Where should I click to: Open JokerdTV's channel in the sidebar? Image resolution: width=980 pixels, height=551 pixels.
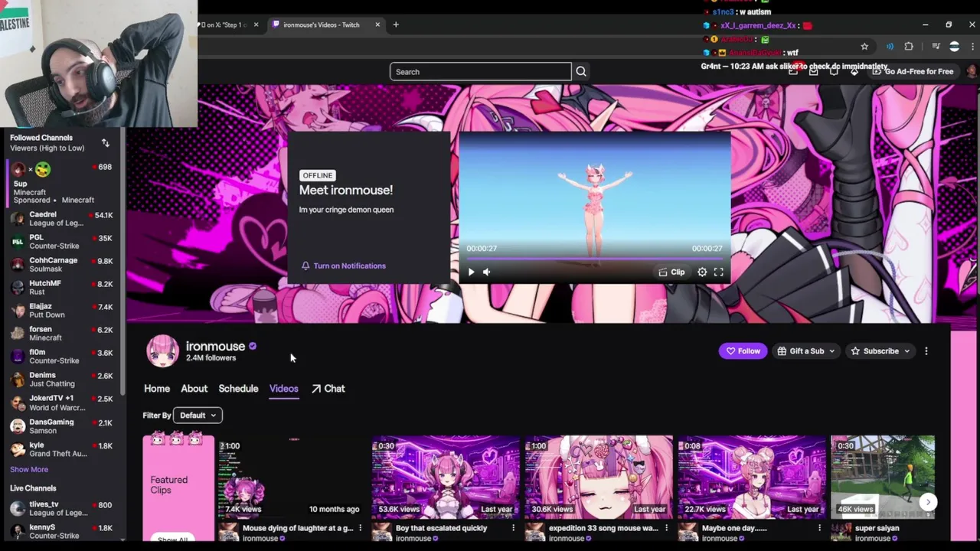tap(63, 403)
